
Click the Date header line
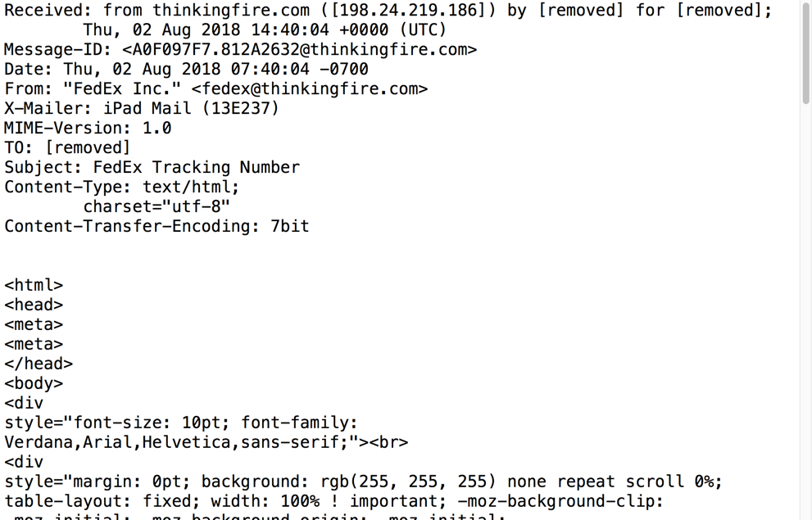pos(187,69)
